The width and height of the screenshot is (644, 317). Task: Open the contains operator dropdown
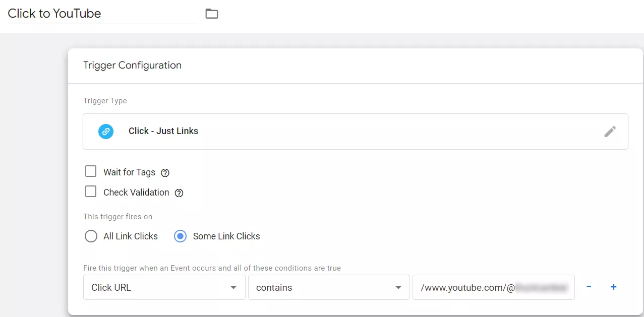click(329, 287)
